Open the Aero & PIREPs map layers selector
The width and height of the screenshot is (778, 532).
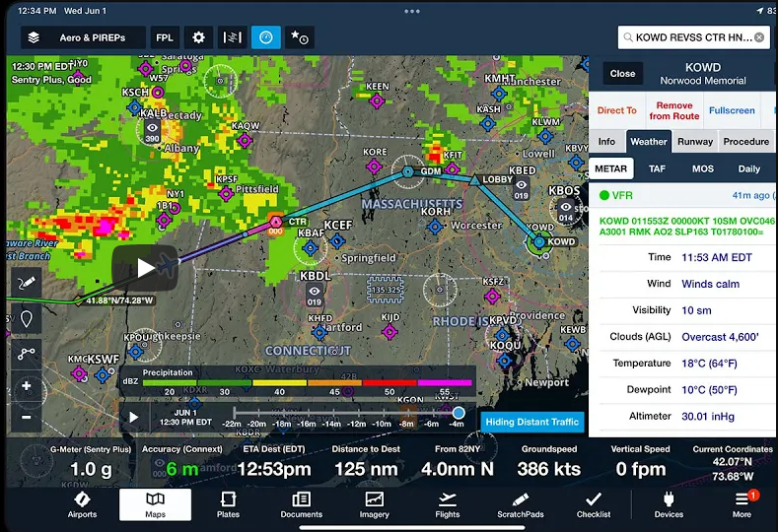83,37
